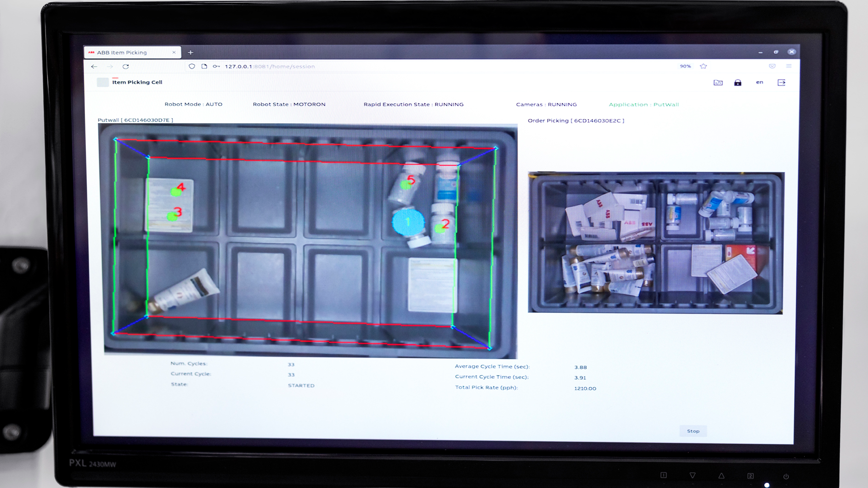Open the 'en' language selector
The image size is (868, 488).
click(x=759, y=83)
